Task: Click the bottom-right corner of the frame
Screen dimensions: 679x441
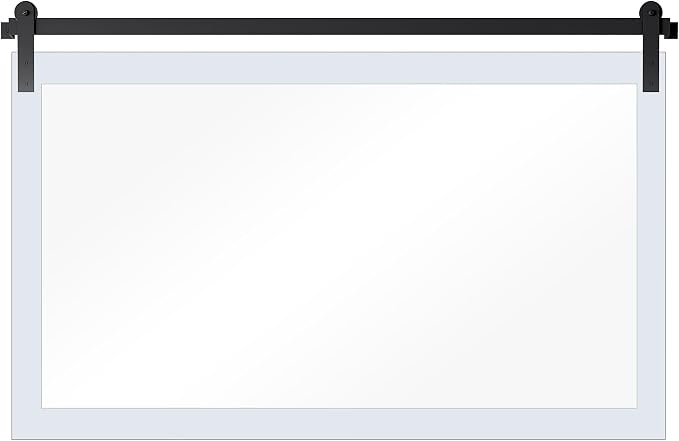Action: click(663, 437)
